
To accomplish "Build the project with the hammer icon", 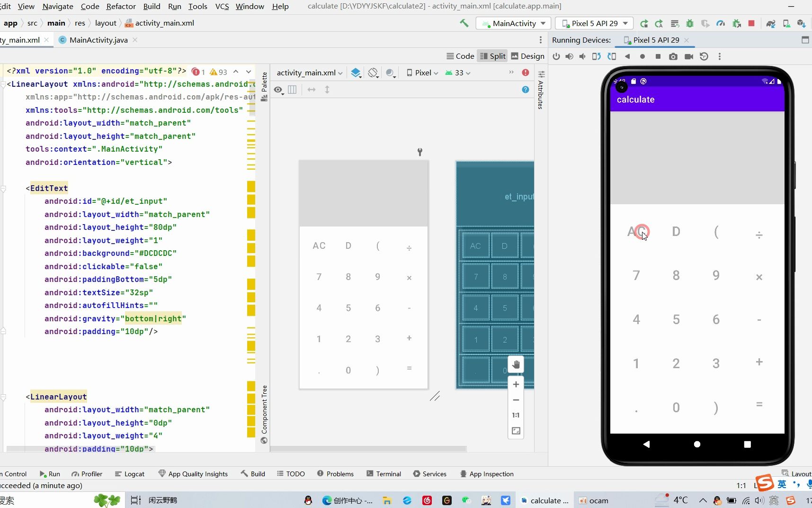I will (x=464, y=23).
